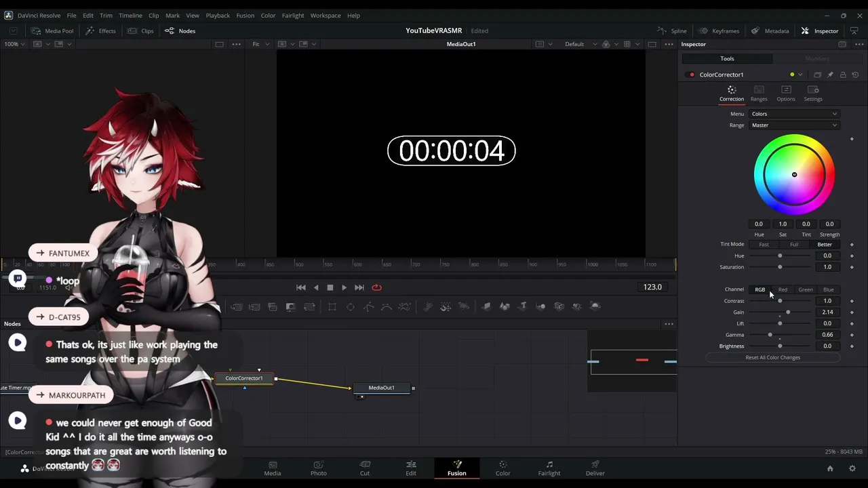Screen dimensions: 868x488
Task: Set Tint Mode to Fast
Action: coord(764,245)
